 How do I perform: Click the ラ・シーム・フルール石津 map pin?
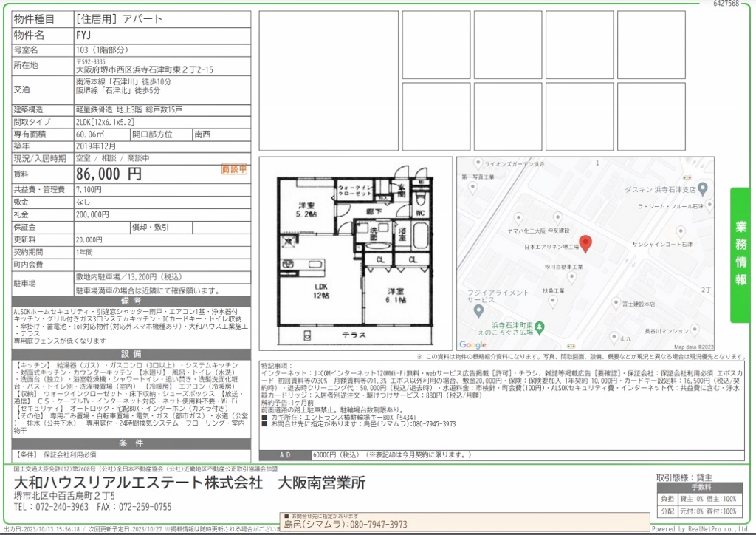[709, 206]
